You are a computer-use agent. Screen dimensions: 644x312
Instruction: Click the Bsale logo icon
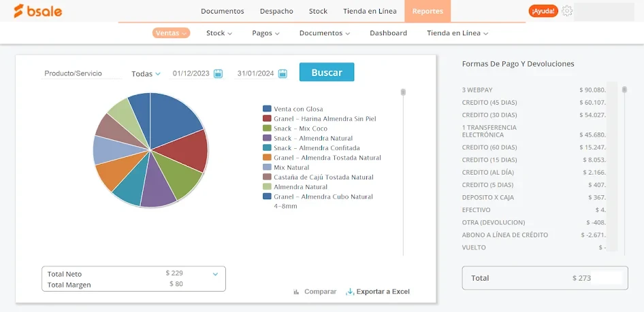coord(19,11)
